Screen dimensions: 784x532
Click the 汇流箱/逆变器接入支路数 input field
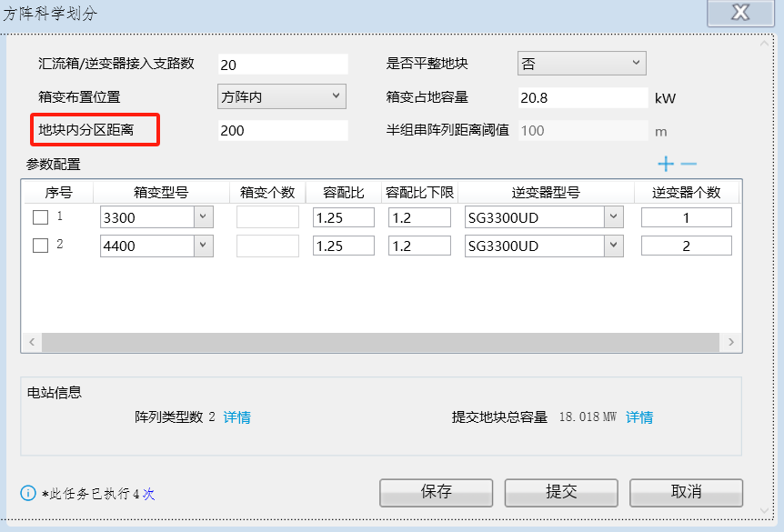pos(282,65)
